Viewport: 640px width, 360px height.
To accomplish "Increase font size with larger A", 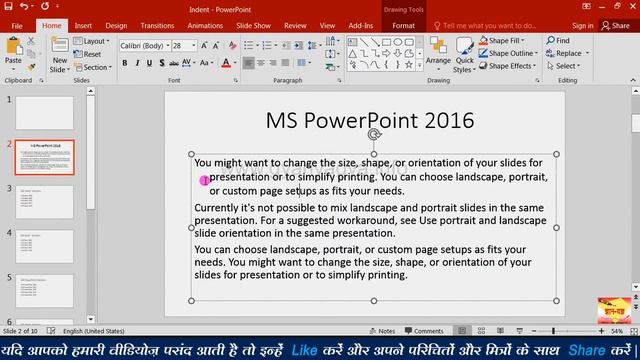I will click(204, 46).
